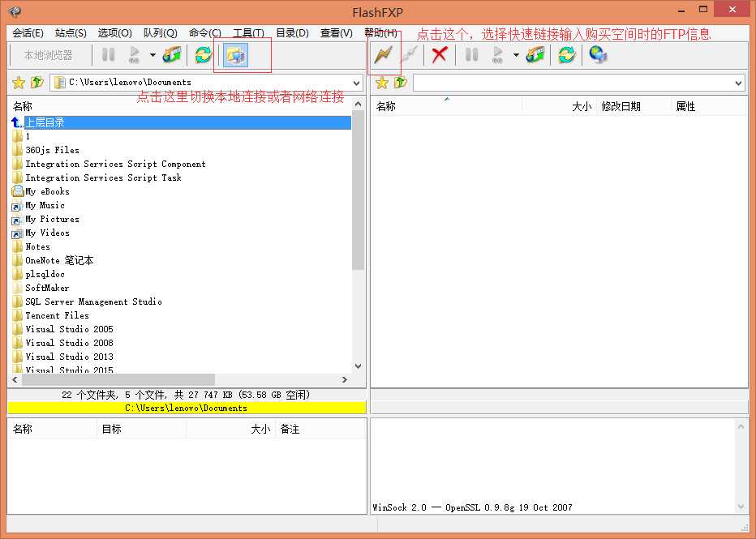Image resolution: width=756 pixels, height=539 pixels.
Task: Click the FlashFXP app icon in the title bar
Action: [15, 11]
